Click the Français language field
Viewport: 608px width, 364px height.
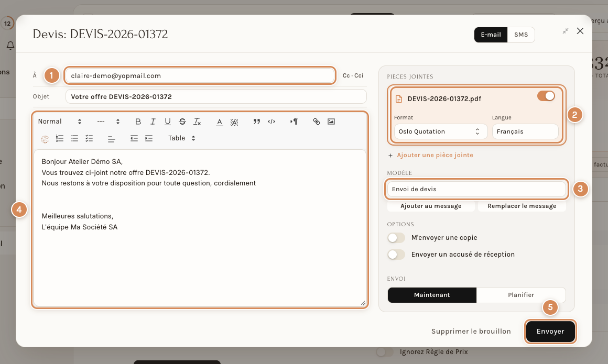click(525, 131)
